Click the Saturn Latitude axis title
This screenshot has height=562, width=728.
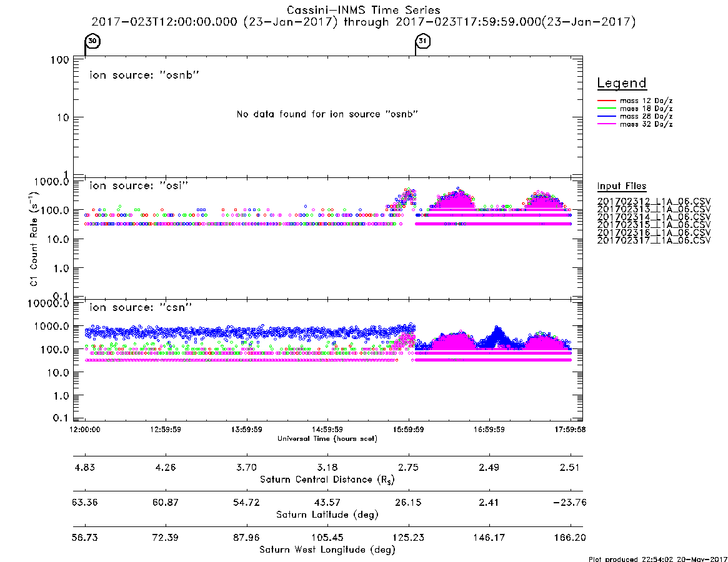pyautogui.click(x=327, y=515)
